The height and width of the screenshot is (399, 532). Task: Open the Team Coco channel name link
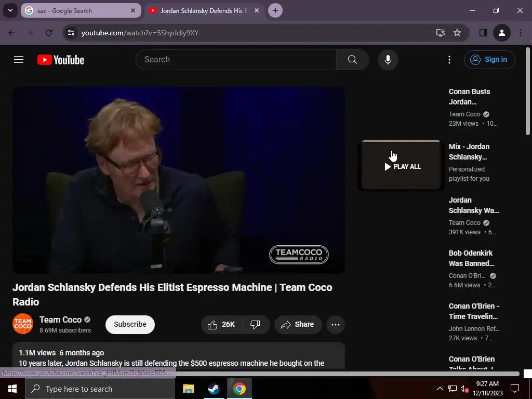[60, 320]
